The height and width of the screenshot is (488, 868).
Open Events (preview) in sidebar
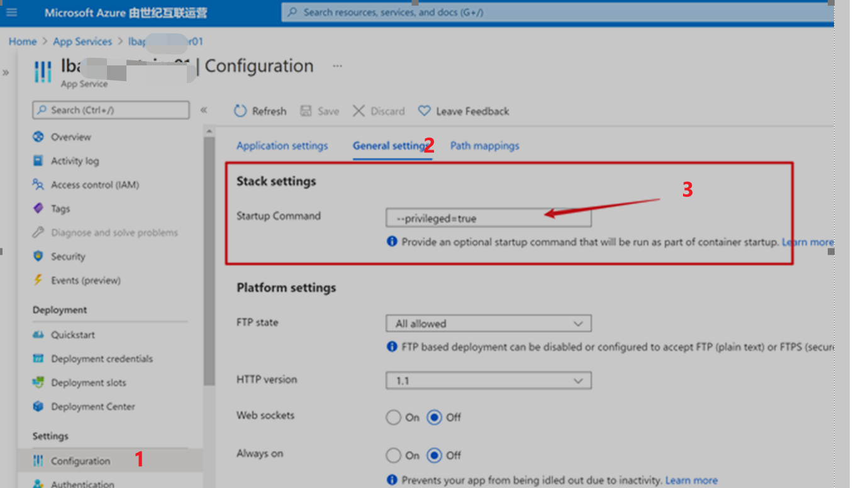coord(86,280)
